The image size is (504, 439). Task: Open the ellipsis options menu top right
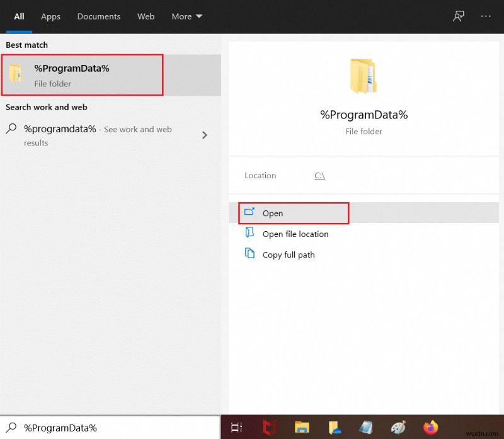coord(486,16)
